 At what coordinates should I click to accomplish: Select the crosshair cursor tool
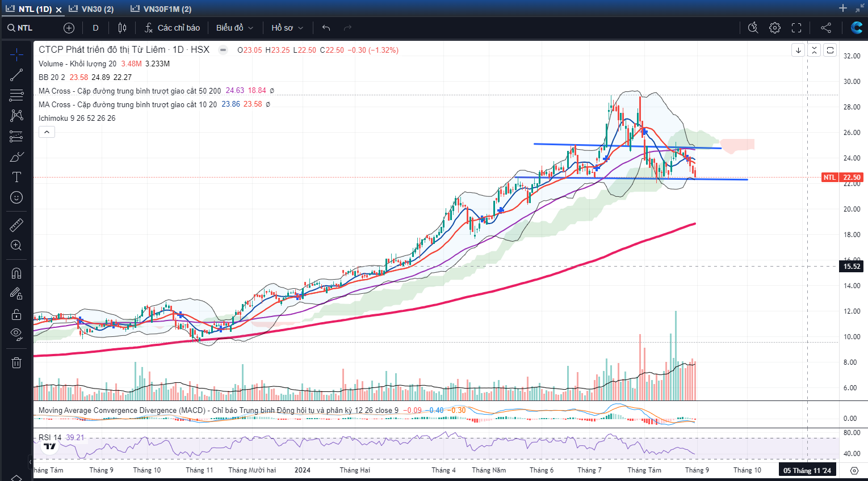tap(16, 54)
